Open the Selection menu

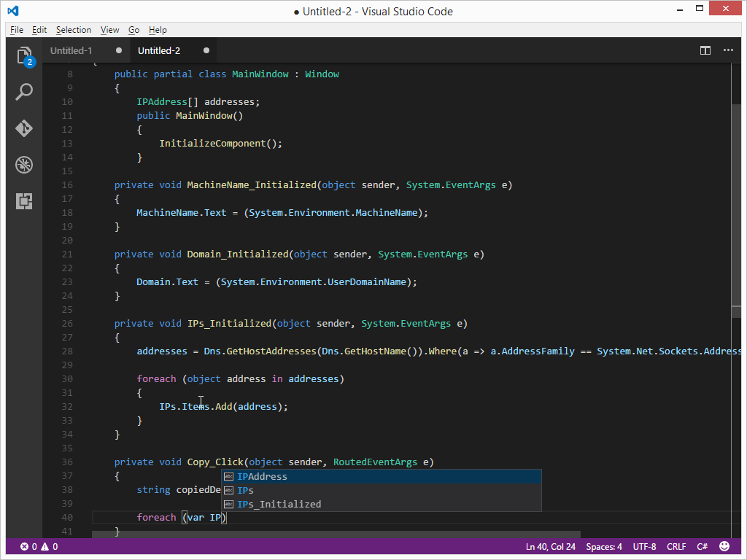pos(74,29)
